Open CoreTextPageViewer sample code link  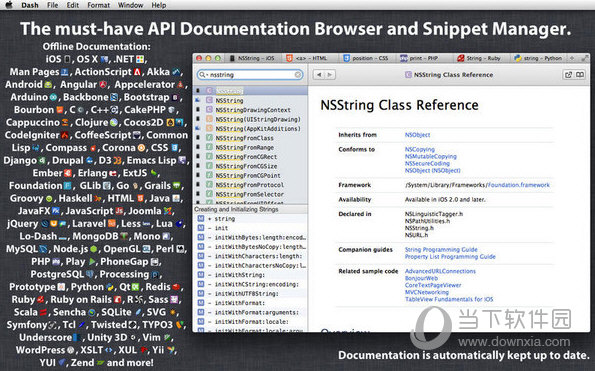(x=433, y=285)
